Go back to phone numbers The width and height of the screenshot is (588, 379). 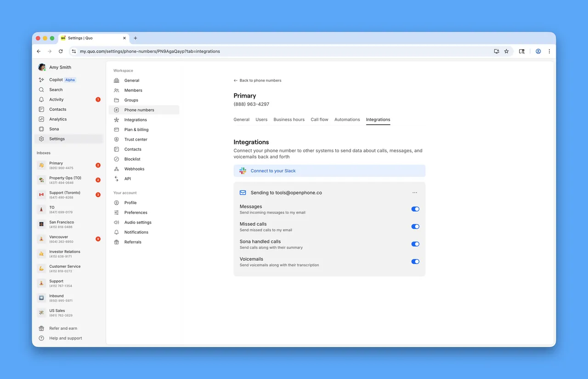[257, 80]
